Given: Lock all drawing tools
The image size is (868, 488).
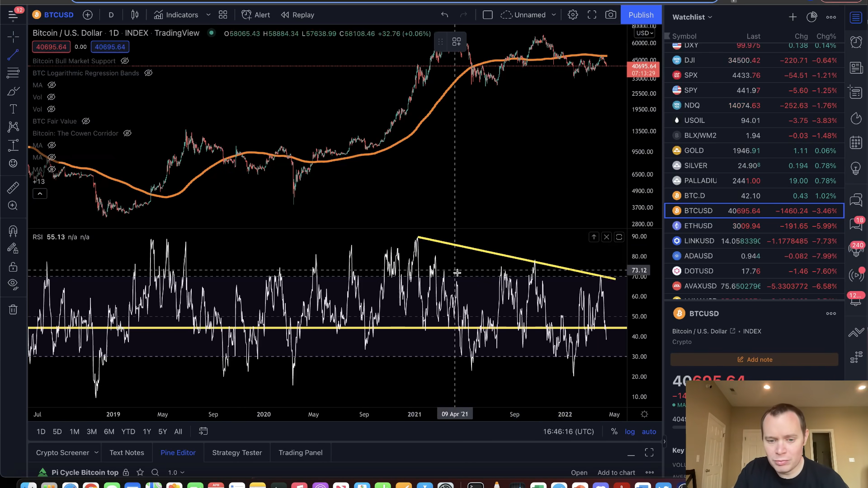Looking at the screenshot, I should pos(13,267).
